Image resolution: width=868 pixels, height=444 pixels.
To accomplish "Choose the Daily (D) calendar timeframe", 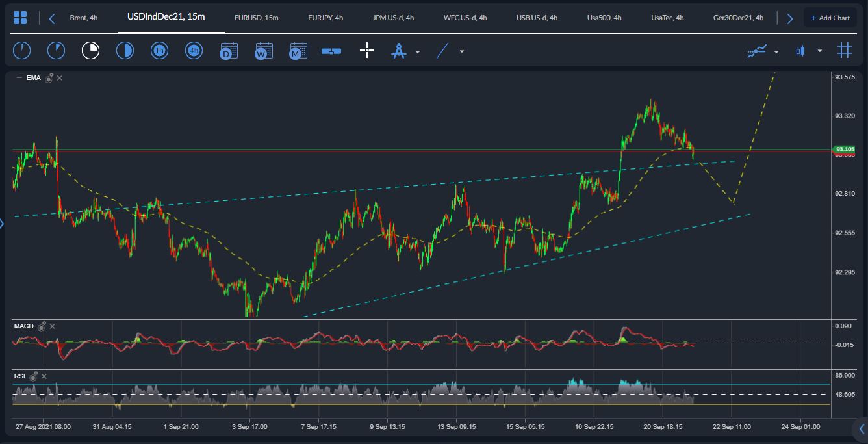I will click(229, 51).
